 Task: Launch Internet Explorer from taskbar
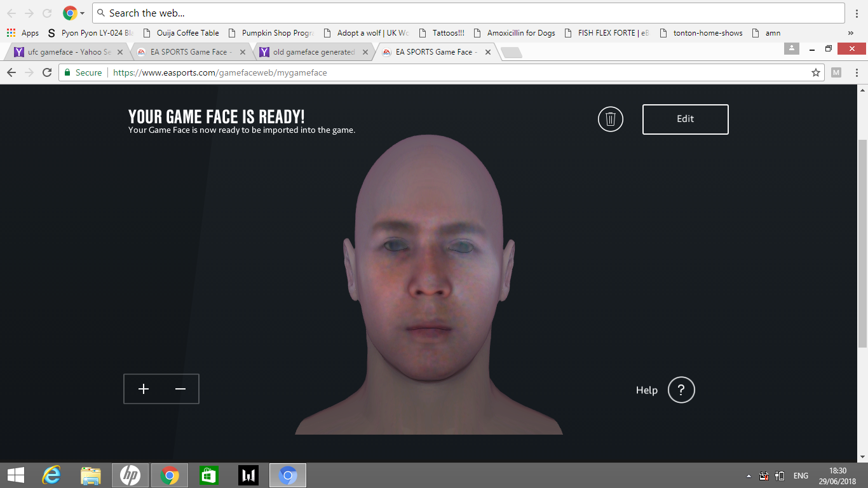[x=51, y=475]
